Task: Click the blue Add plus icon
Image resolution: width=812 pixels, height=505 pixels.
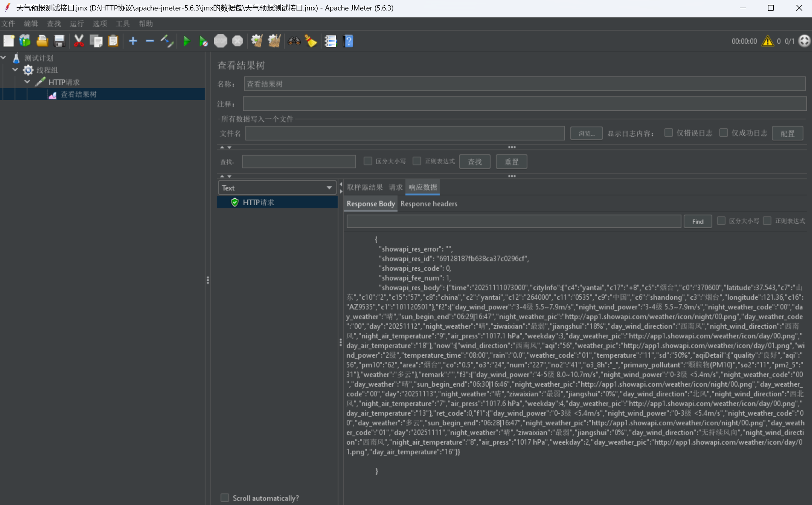Action: [133, 41]
